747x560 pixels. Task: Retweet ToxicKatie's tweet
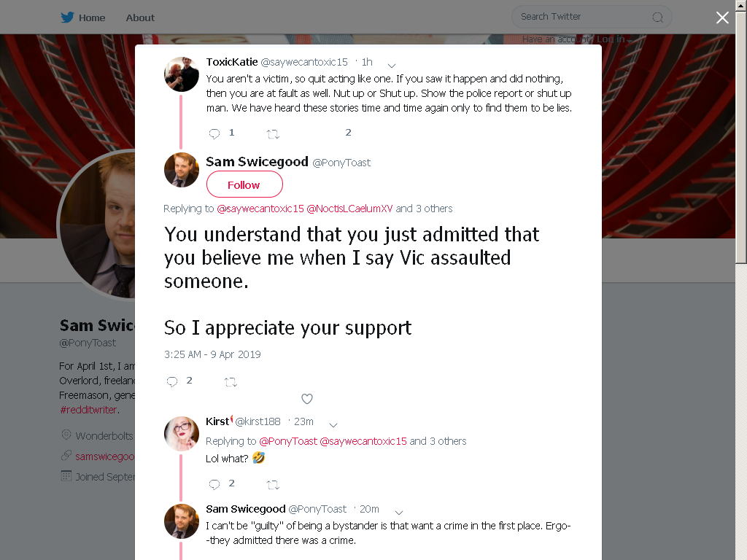(x=273, y=134)
